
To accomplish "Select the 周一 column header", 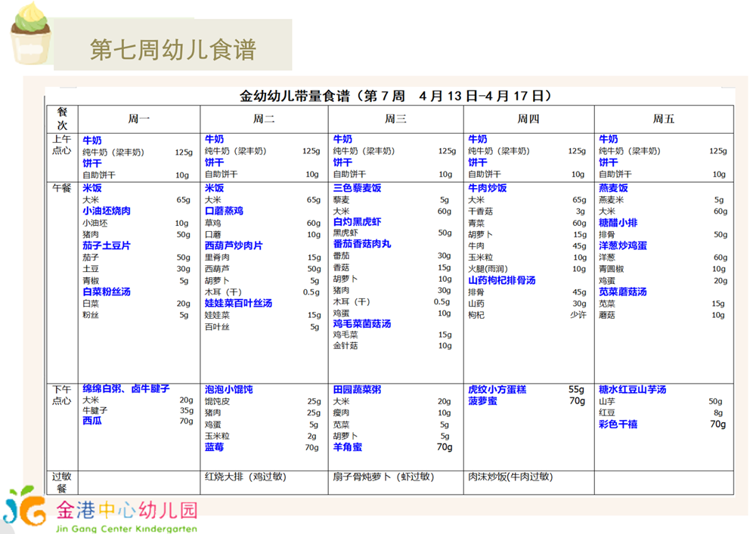I will point(138,119).
